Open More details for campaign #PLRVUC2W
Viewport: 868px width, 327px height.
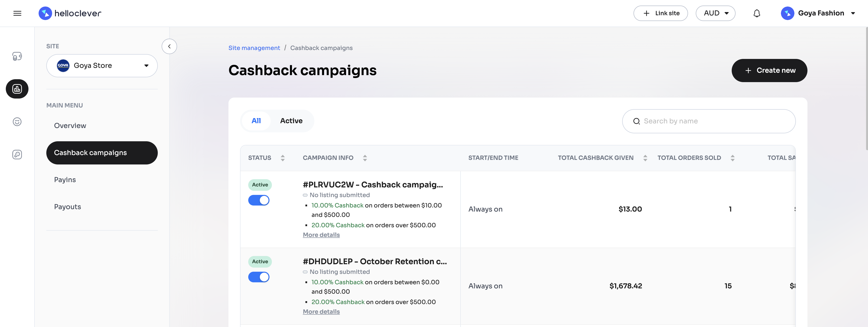321,235
